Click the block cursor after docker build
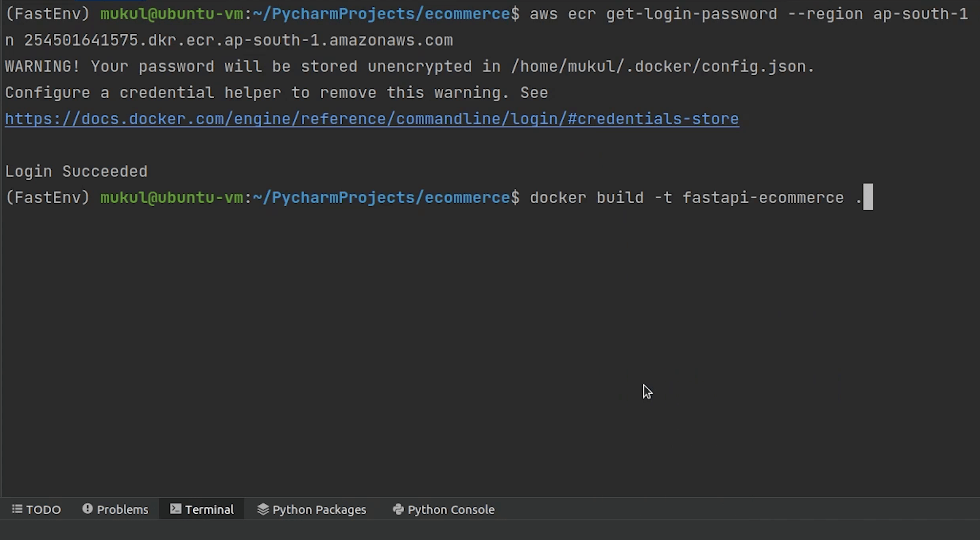The image size is (980, 540). pos(868,197)
